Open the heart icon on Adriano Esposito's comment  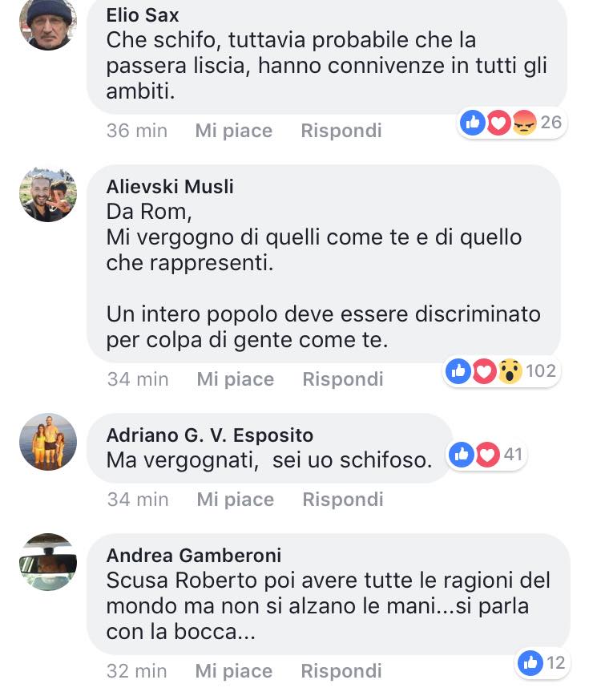point(487,455)
